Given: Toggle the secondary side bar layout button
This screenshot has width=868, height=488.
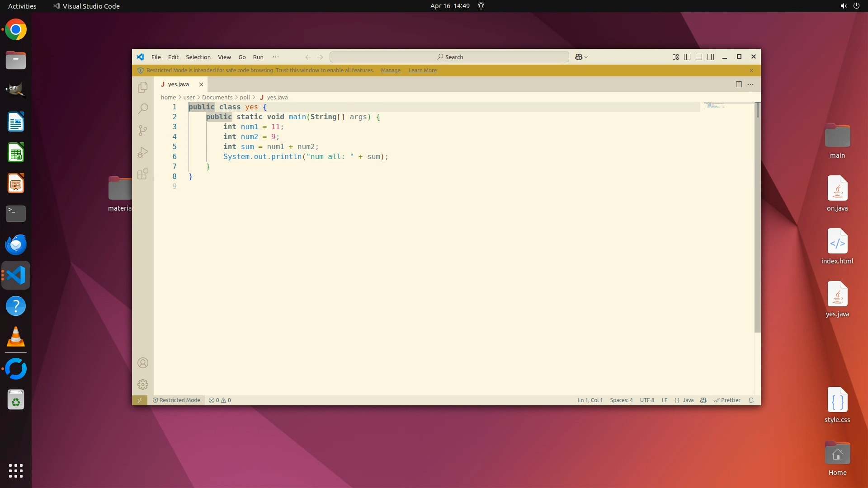Looking at the screenshot, I should click(711, 57).
